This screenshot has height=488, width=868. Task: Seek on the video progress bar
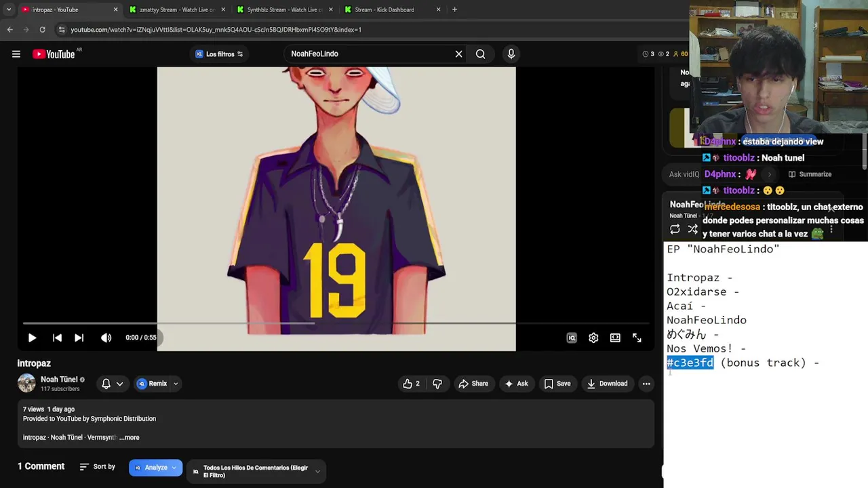point(336,323)
